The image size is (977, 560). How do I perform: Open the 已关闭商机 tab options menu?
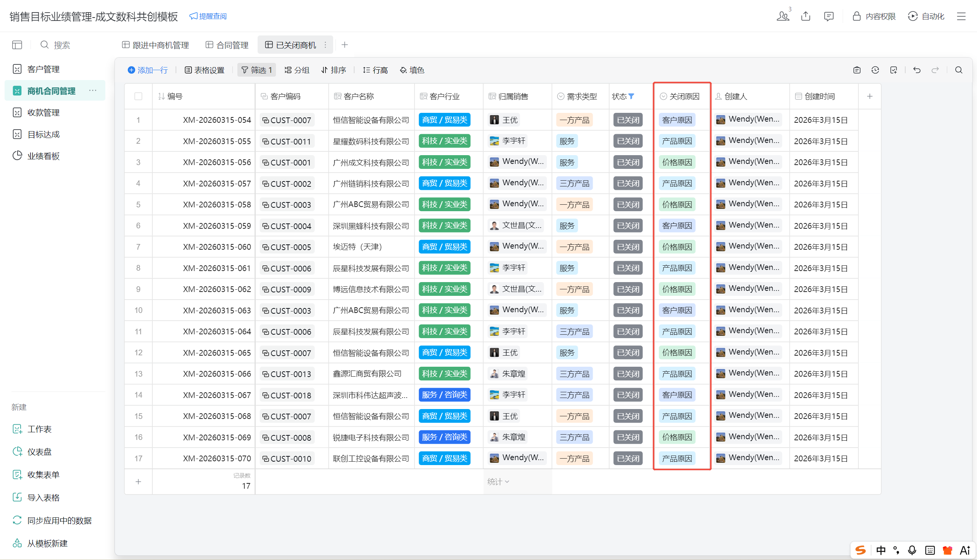click(x=326, y=45)
